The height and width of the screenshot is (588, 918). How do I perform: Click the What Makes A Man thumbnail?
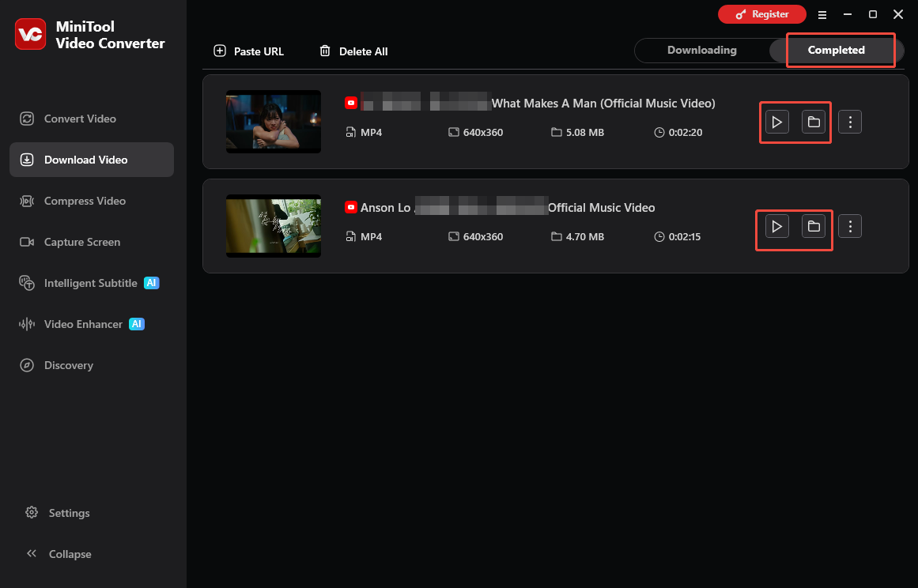[x=274, y=122]
